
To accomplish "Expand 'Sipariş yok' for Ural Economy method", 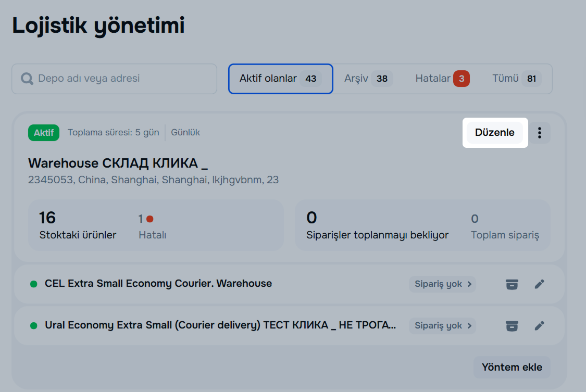I will pyautogui.click(x=442, y=326).
